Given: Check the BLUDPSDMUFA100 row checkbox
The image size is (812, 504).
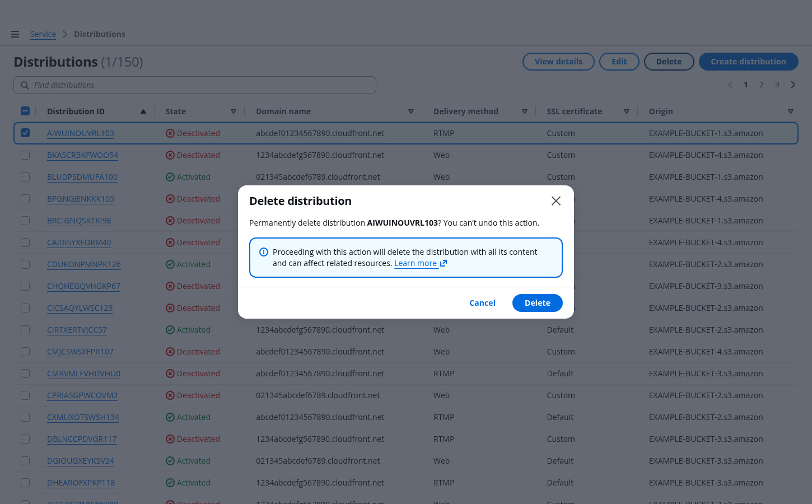Looking at the screenshot, I should pos(25,176).
